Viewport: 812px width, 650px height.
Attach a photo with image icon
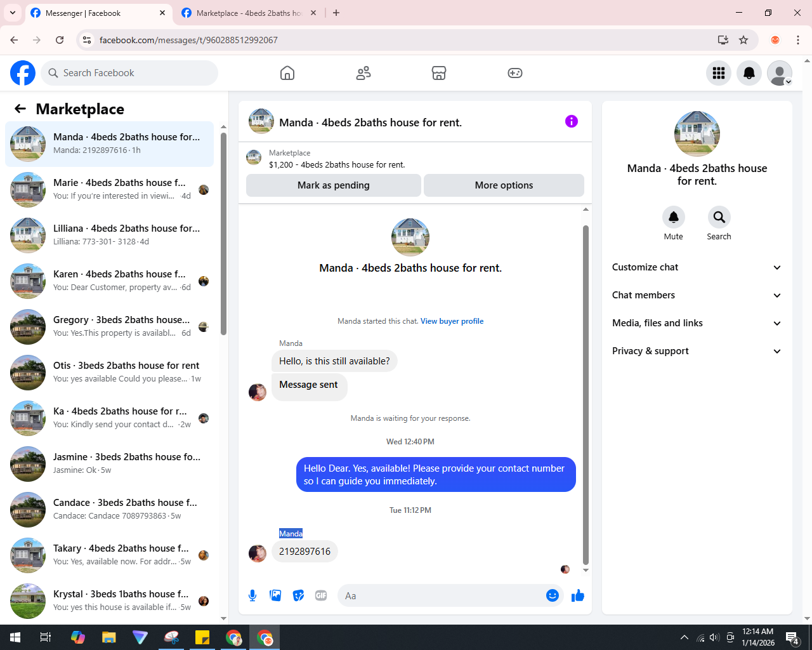point(275,595)
